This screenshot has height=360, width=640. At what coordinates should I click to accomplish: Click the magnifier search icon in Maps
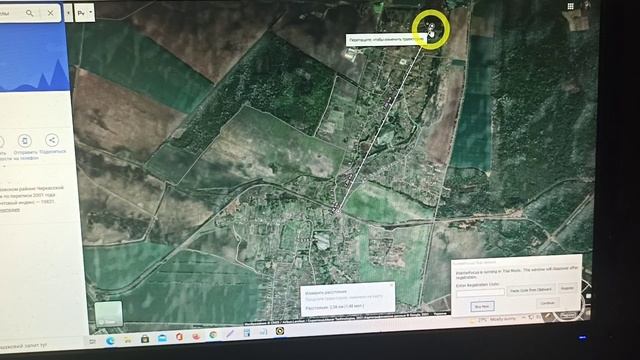(x=29, y=13)
